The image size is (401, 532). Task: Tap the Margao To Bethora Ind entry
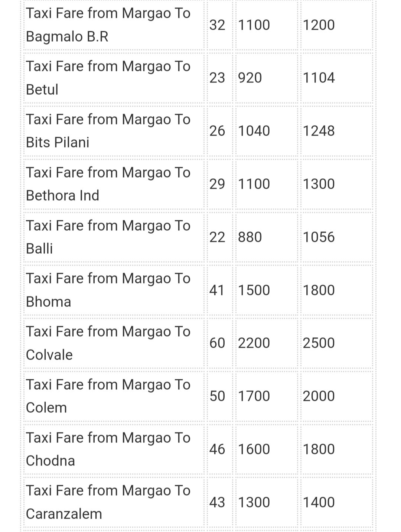[x=198, y=184]
